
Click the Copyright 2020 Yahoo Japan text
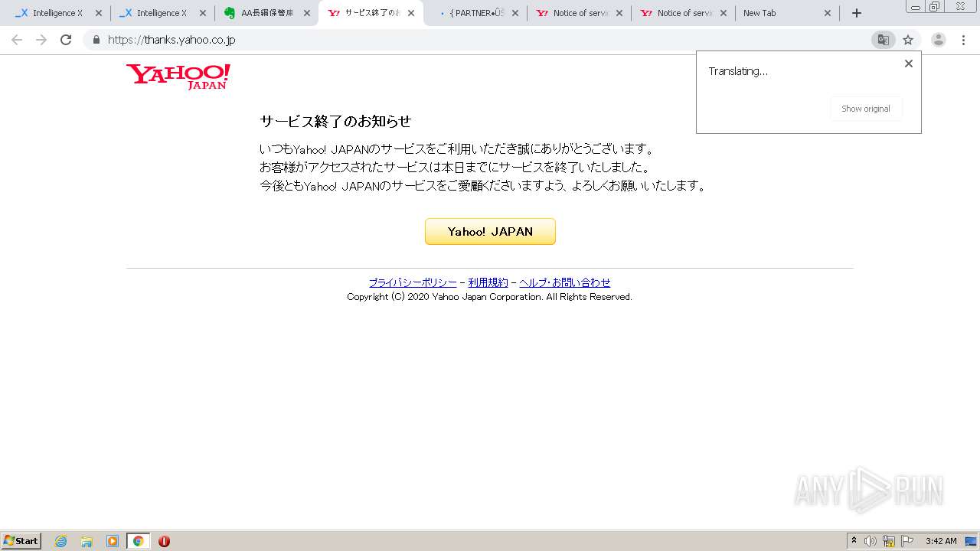(x=490, y=297)
